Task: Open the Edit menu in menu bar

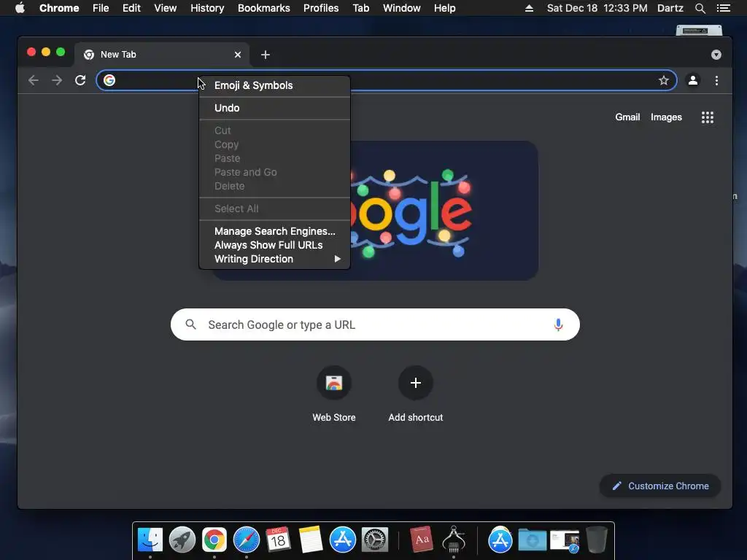Action: pos(131,8)
